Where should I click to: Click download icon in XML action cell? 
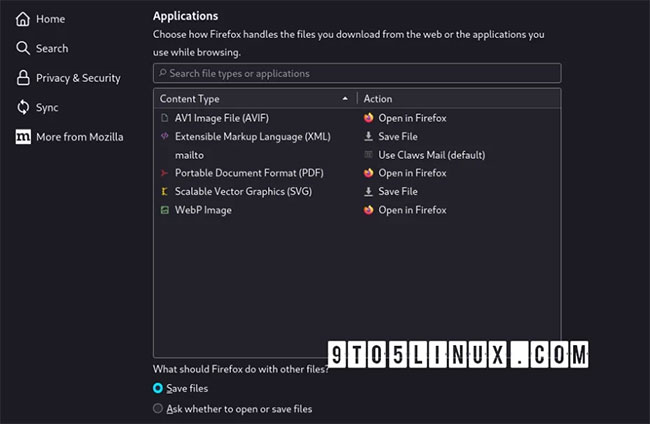point(368,136)
